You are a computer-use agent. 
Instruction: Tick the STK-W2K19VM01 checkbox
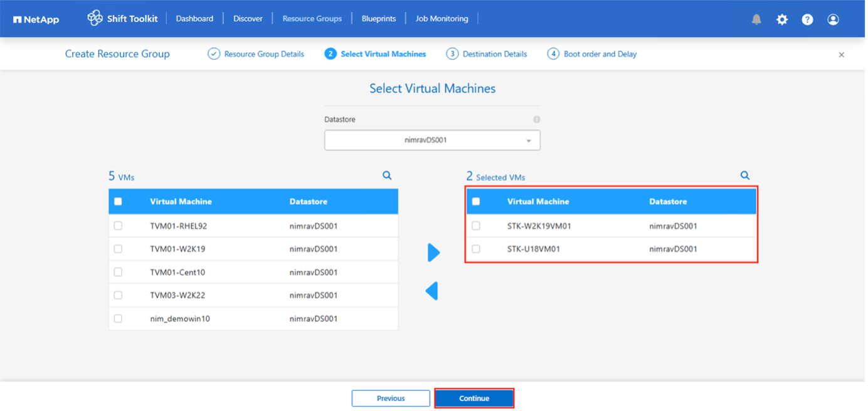tap(476, 226)
